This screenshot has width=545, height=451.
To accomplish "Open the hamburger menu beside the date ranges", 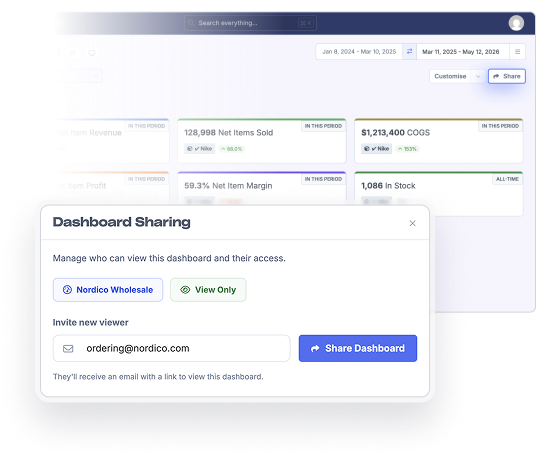I will 518,51.
